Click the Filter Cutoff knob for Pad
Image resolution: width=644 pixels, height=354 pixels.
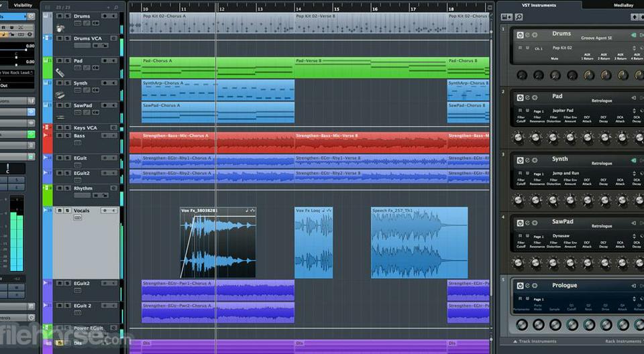click(519, 138)
